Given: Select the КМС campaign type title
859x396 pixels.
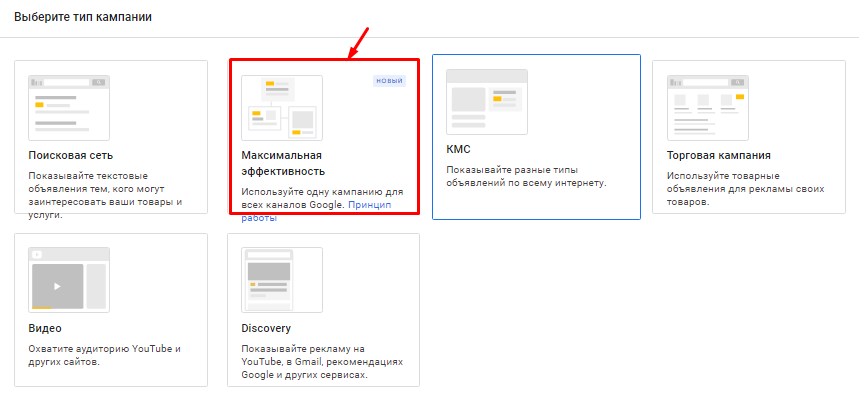Looking at the screenshot, I should click(x=459, y=150).
